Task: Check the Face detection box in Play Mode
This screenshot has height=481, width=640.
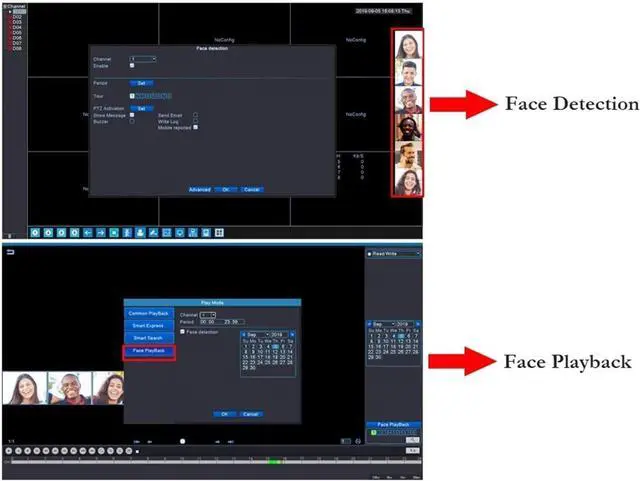Action: coord(181,331)
